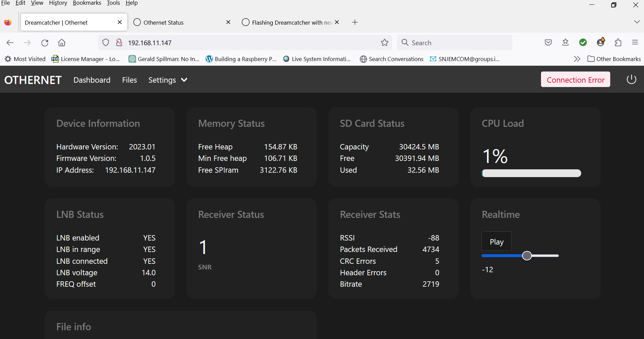Screen dimensions: 644x339
Task: Open the Help menu
Action: (x=132, y=3)
